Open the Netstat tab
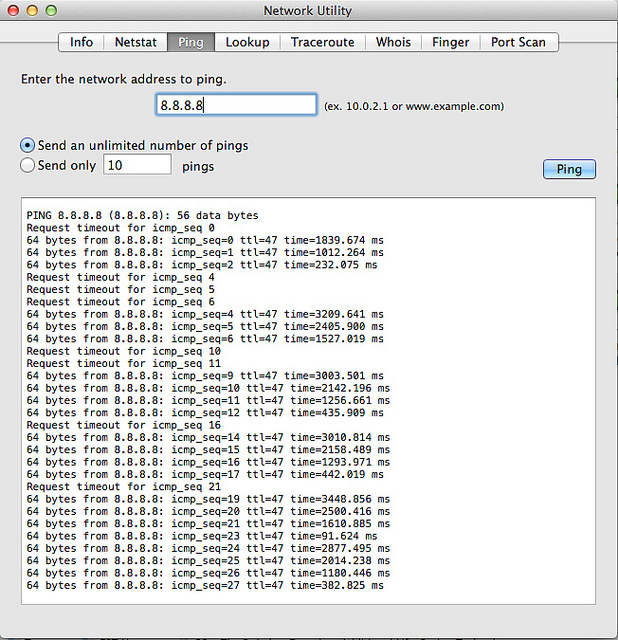 [135, 42]
